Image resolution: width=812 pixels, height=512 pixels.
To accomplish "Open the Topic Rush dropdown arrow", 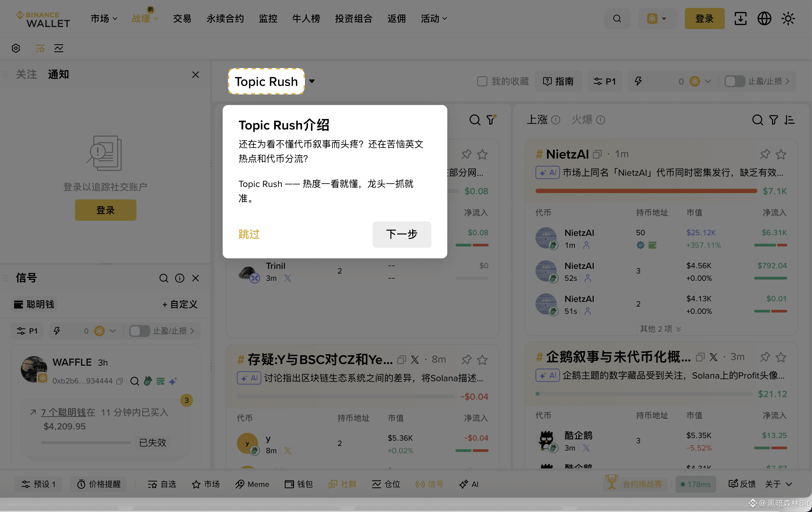I will click(312, 81).
